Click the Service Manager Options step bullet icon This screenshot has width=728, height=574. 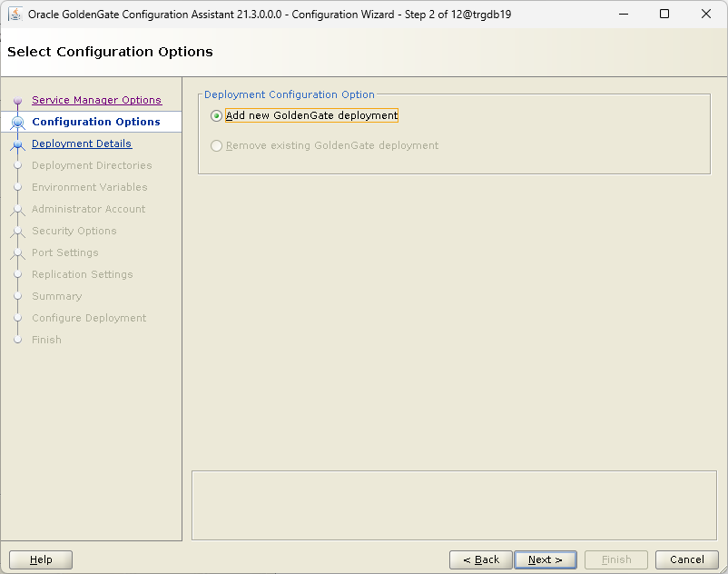click(x=17, y=100)
